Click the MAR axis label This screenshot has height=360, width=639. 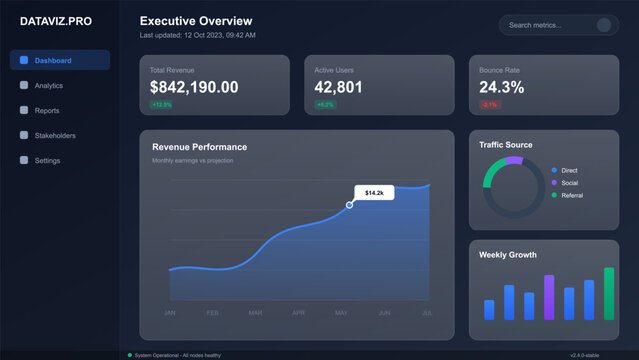[x=256, y=313]
